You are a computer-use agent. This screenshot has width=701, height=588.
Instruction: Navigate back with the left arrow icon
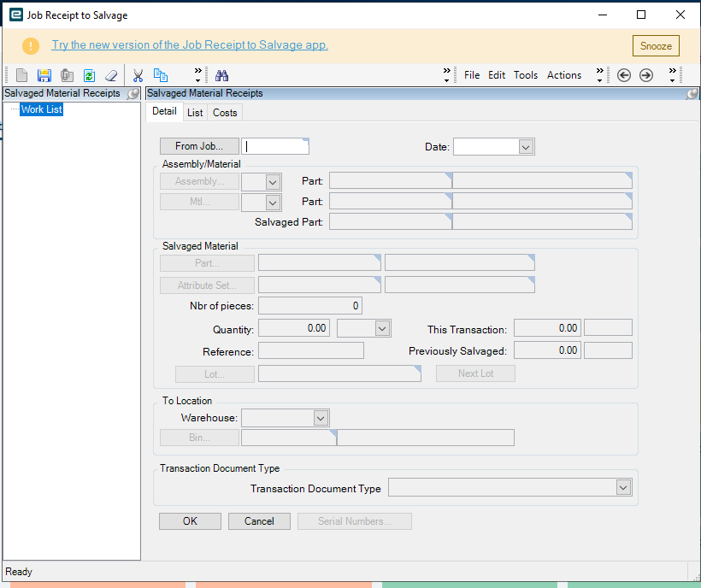coord(623,75)
